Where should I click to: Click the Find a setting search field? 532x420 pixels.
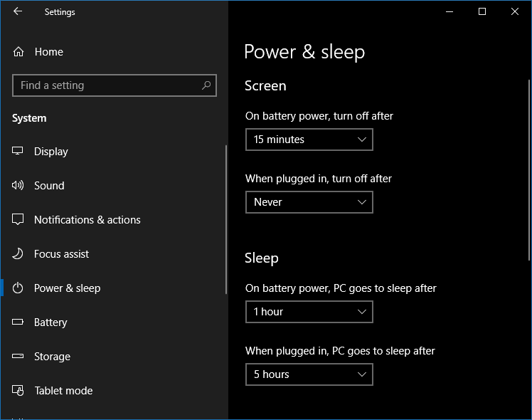pos(115,85)
